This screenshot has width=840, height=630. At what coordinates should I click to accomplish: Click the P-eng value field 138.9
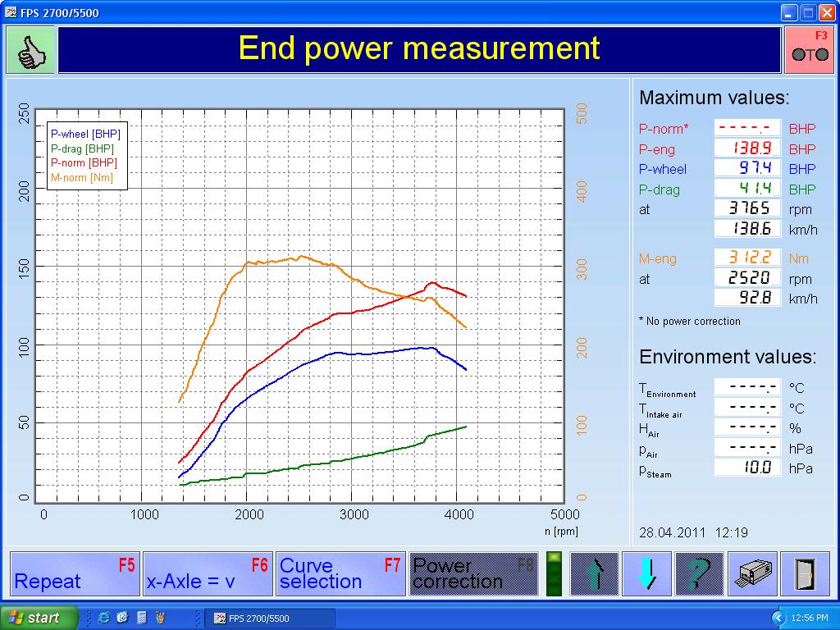(748, 148)
